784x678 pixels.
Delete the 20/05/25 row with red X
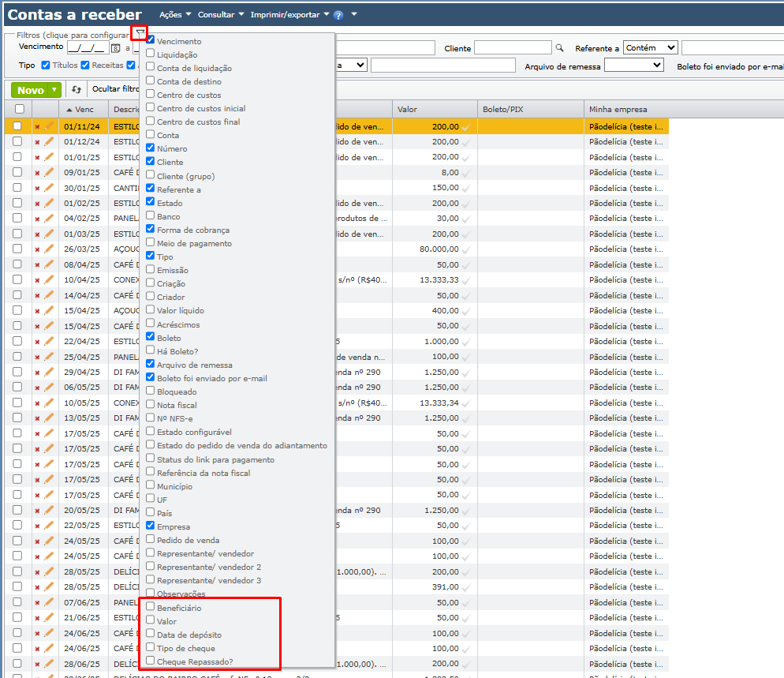point(37,511)
